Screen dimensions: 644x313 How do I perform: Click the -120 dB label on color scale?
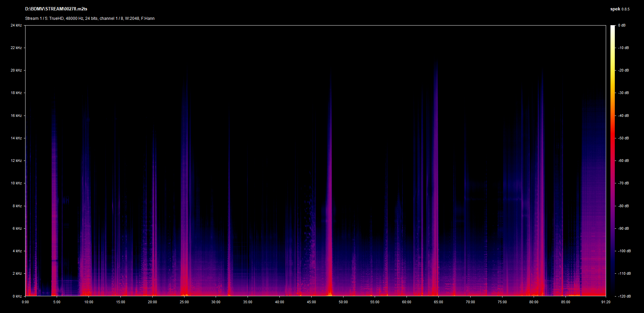tap(624, 296)
